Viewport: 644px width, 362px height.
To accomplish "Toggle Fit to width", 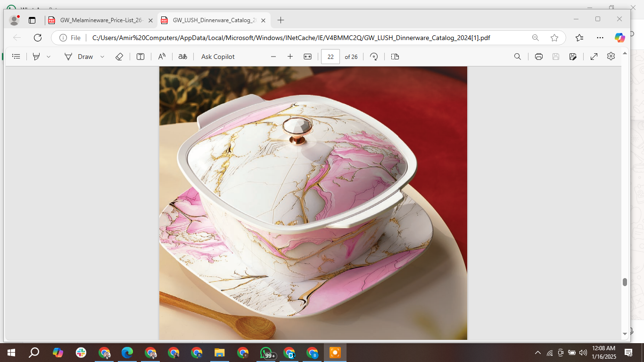I will point(307,57).
